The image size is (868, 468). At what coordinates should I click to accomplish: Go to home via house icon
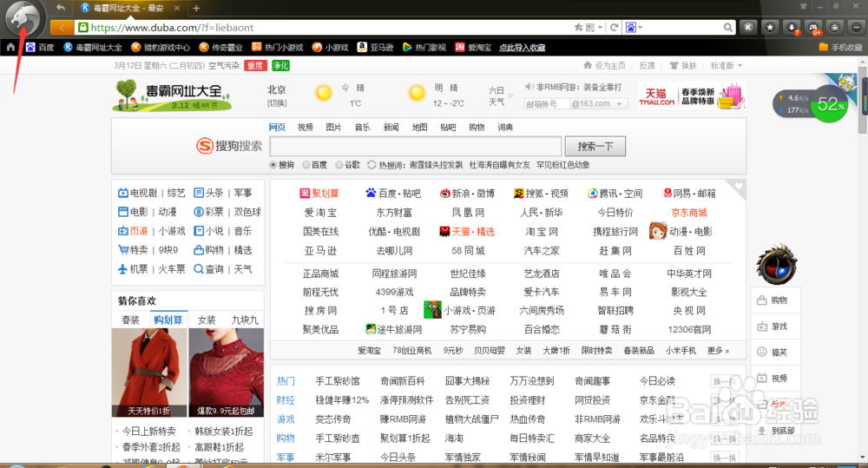coord(10,47)
